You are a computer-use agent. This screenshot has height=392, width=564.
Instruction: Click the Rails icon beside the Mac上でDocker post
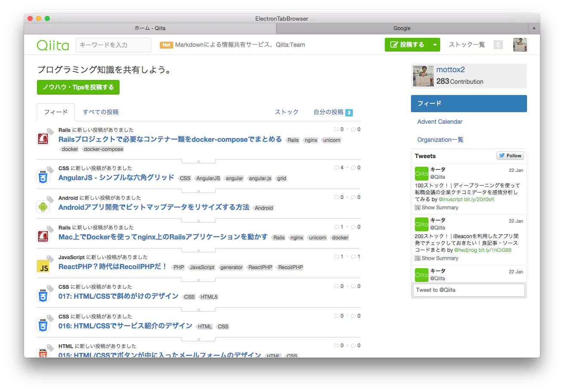click(x=43, y=236)
